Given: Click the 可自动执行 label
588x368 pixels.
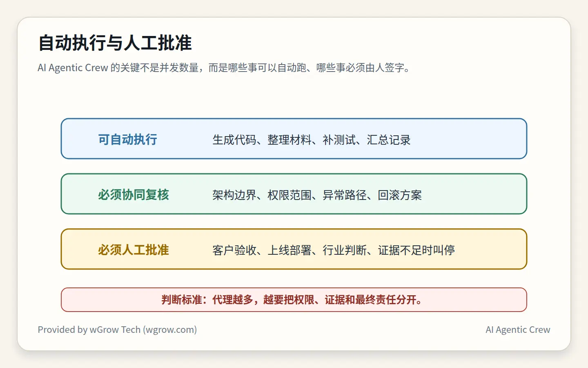Looking at the screenshot, I should click(127, 139).
